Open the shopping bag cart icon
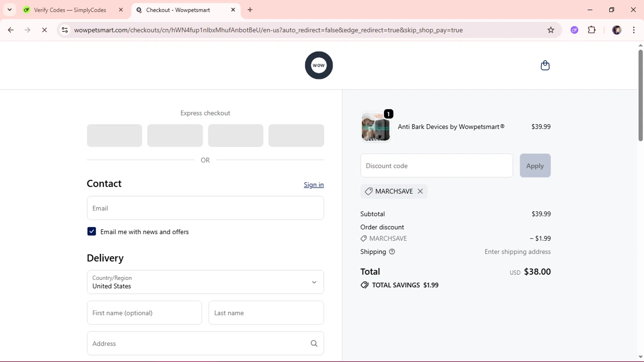The width and height of the screenshot is (644, 362). point(545,65)
